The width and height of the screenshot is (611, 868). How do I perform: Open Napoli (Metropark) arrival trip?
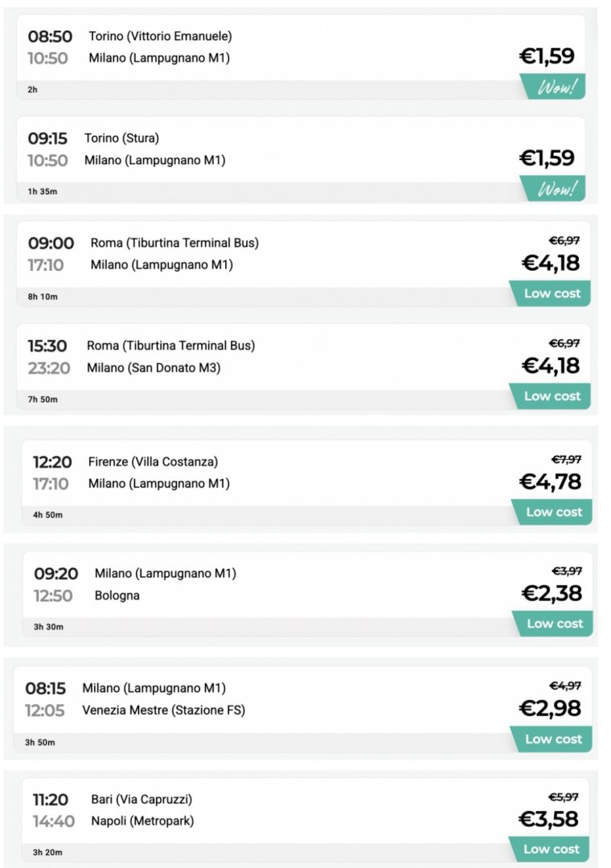click(x=142, y=821)
